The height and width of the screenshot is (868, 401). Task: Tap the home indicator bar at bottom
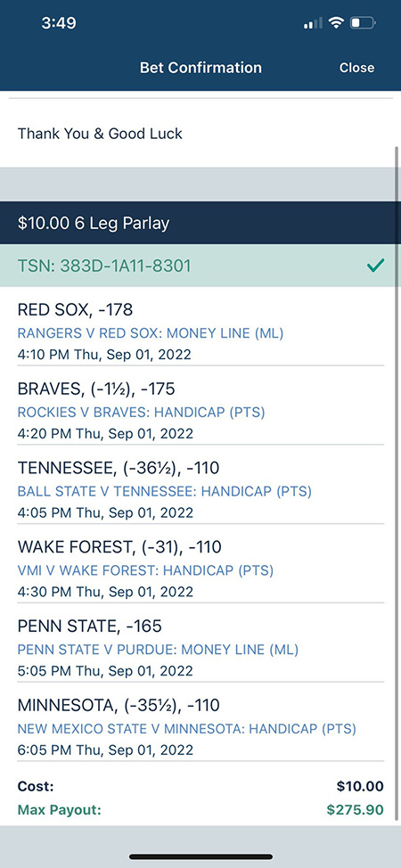(x=200, y=857)
